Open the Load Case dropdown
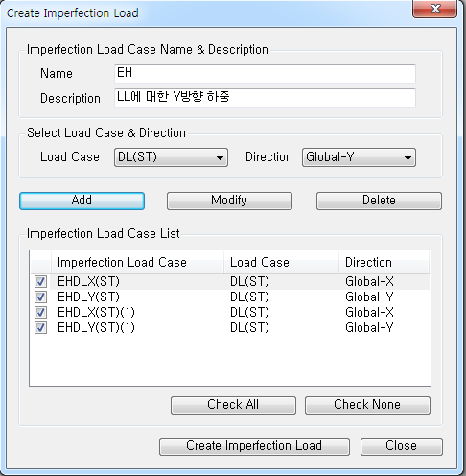 tap(171, 157)
